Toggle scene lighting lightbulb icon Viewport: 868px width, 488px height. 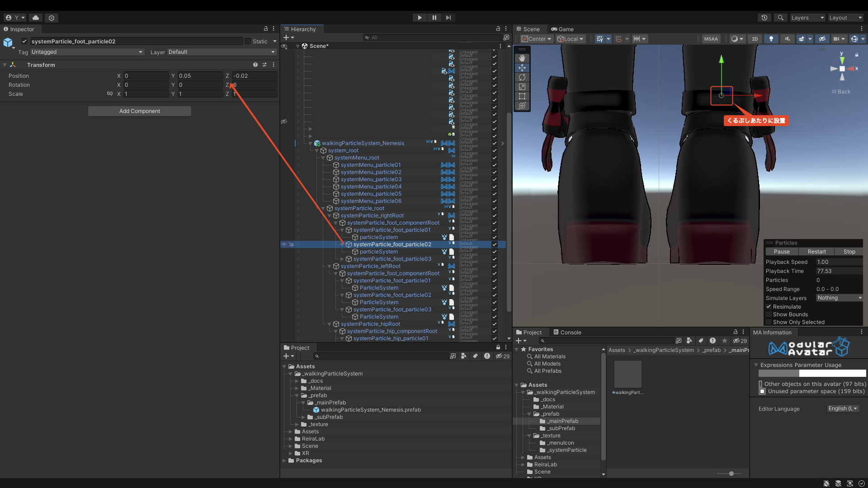(x=771, y=39)
